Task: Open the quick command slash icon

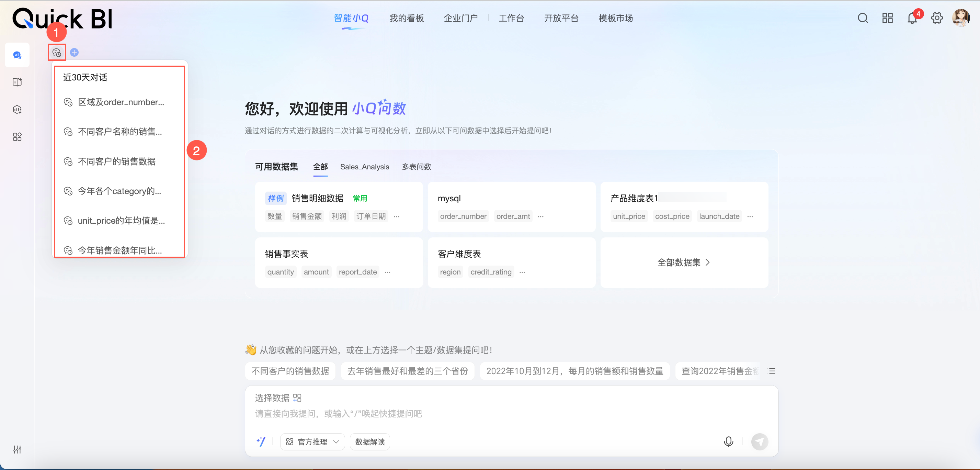Action: (261, 441)
